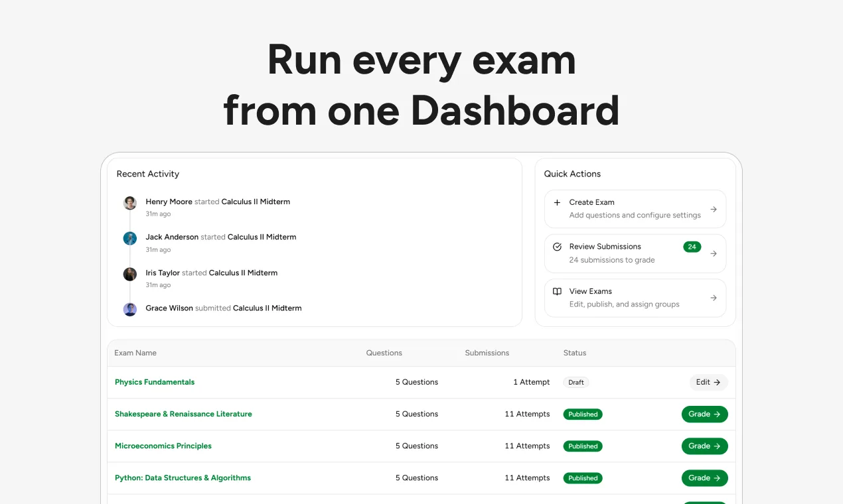This screenshot has height=504, width=843.
Task: Click Published badge in Python row
Action: [583, 478]
